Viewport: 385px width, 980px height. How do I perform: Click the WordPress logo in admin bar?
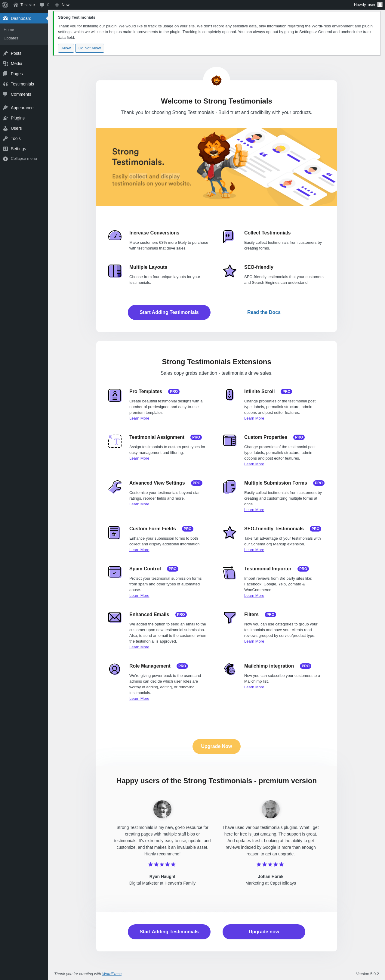5,5
